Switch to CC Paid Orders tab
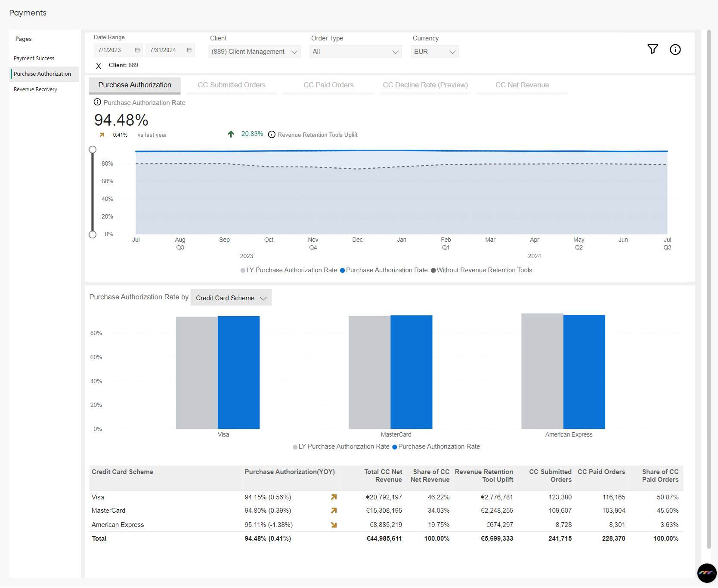Viewport: 718px width, 588px height. click(328, 85)
